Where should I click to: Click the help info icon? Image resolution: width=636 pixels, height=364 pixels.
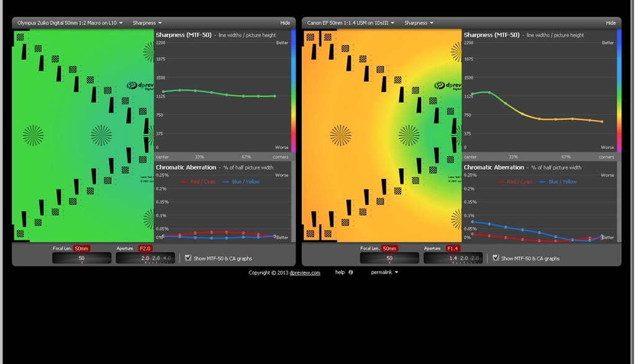tap(351, 272)
